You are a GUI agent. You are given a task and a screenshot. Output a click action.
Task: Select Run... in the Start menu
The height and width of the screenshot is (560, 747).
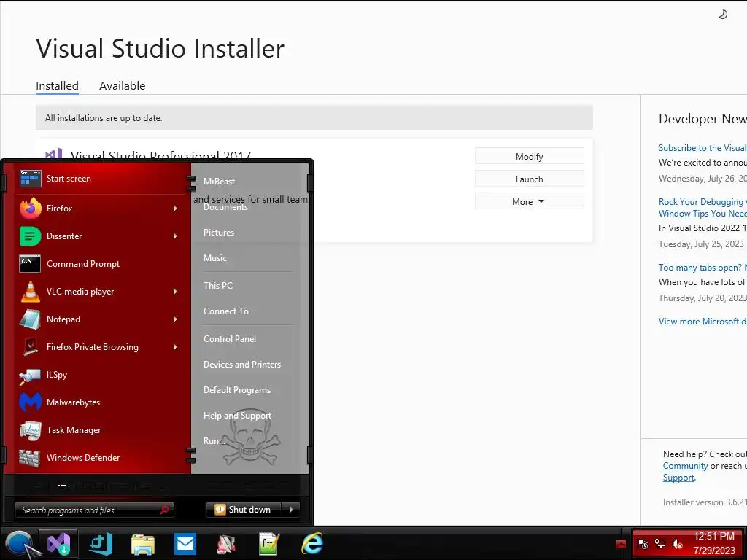[214, 441]
